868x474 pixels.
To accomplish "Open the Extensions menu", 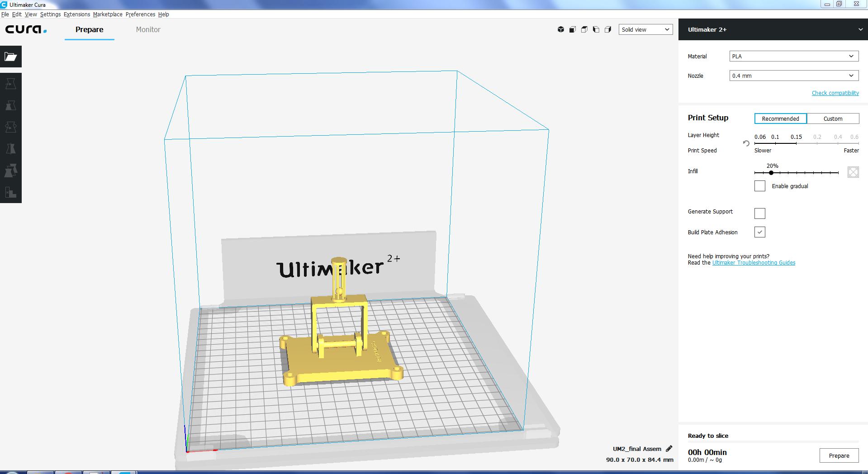I will click(x=77, y=14).
